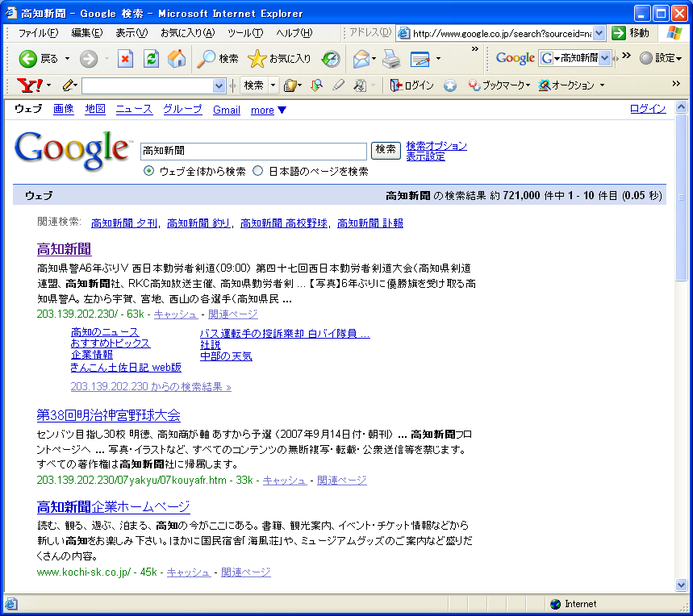Open the 第38回明治神宮野球大会 result
Screen dimensions: 693x616
(x=108, y=414)
